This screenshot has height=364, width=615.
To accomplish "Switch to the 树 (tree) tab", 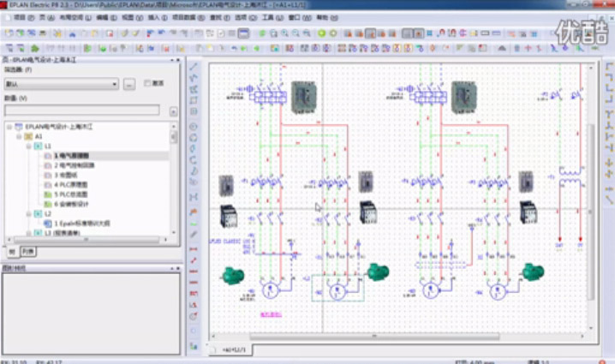I will (x=12, y=252).
